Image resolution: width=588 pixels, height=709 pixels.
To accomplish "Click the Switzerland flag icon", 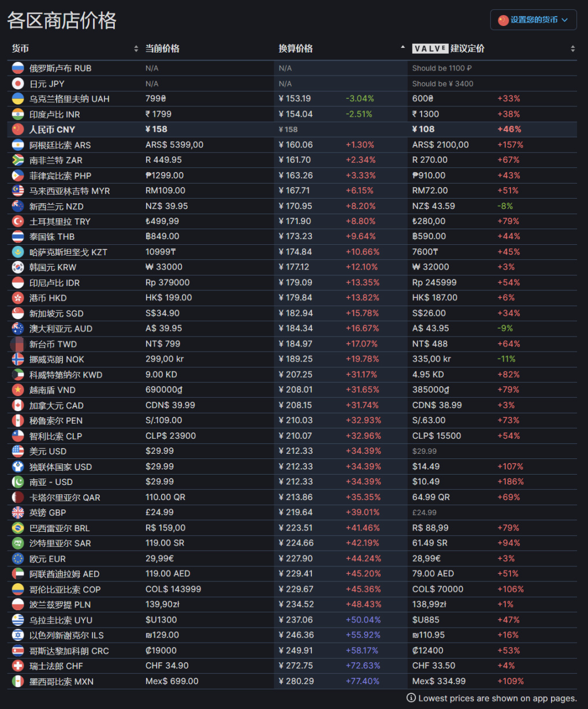I will pyautogui.click(x=18, y=666).
